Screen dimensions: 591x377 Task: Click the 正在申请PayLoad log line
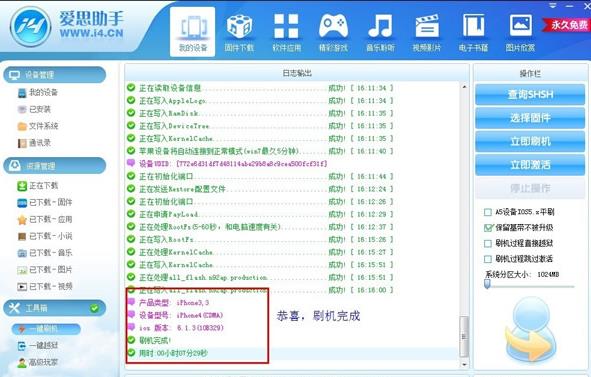(260, 214)
